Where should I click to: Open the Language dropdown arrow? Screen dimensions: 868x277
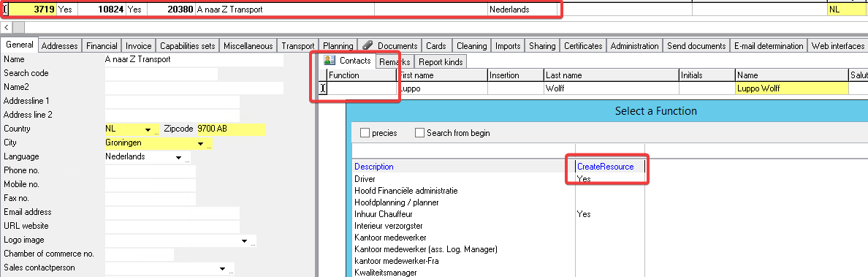(x=178, y=157)
